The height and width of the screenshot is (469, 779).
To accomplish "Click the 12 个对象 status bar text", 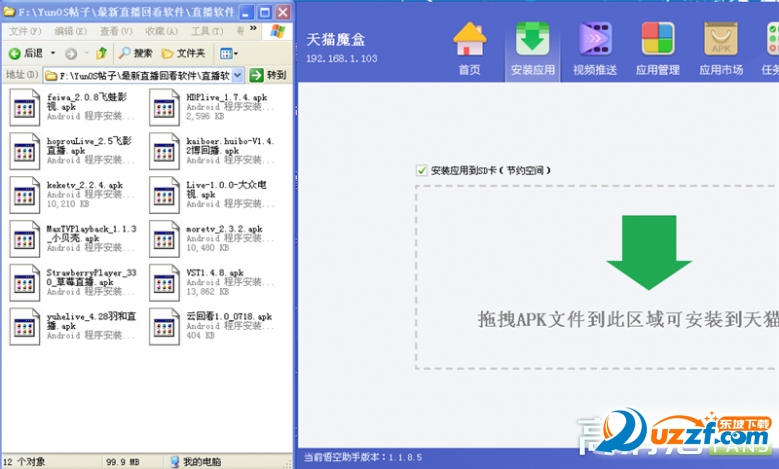I will coord(24,462).
